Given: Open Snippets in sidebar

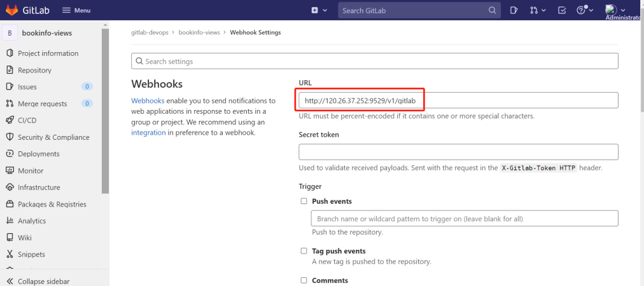Looking at the screenshot, I should (31, 254).
